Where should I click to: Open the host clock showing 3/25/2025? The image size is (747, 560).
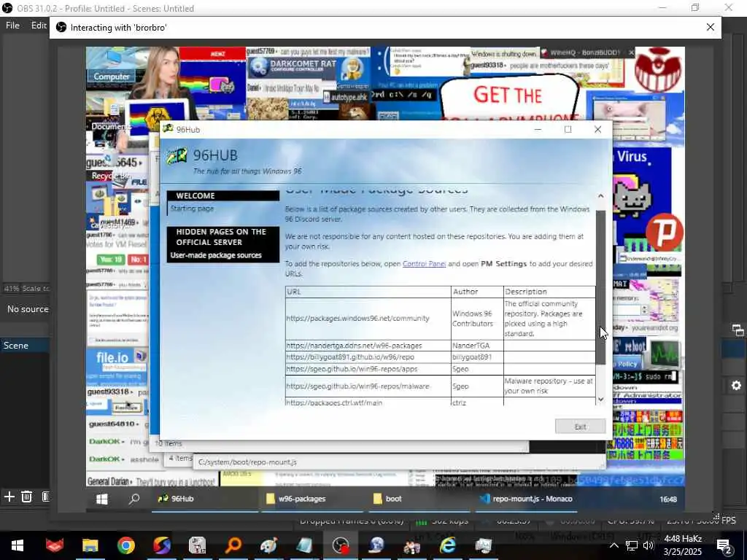coord(683,545)
